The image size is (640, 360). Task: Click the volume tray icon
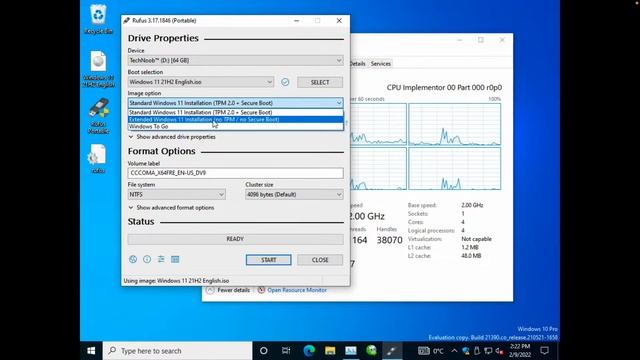pos(499,351)
